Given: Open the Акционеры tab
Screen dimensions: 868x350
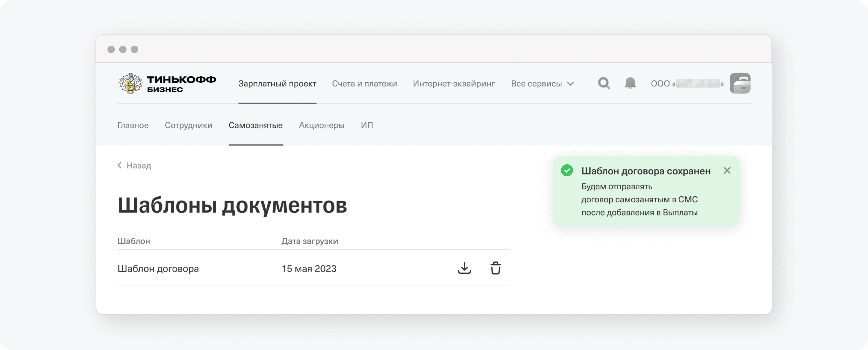Looking at the screenshot, I should (322, 125).
